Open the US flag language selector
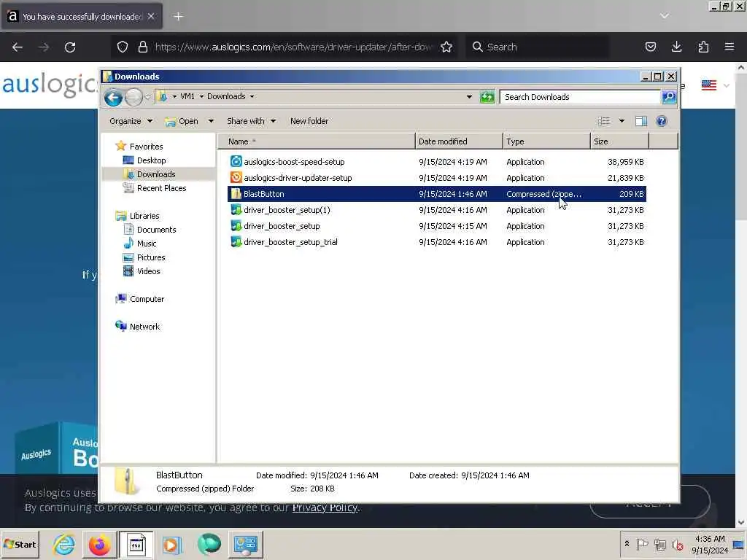This screenshot has width=747, height=560. (708, 85)
